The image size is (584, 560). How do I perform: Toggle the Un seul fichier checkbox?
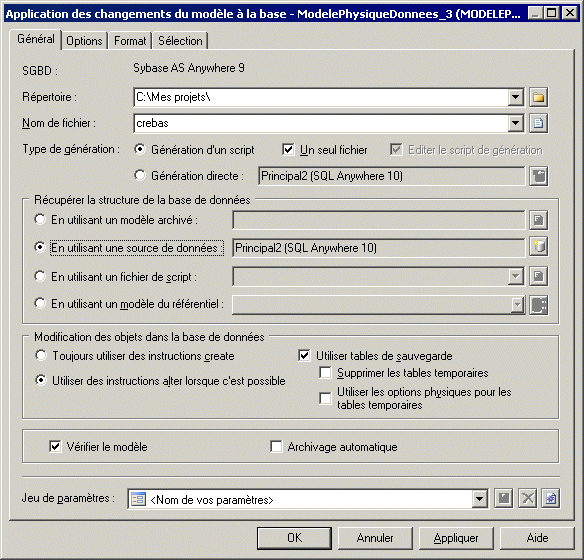[288, 150]
